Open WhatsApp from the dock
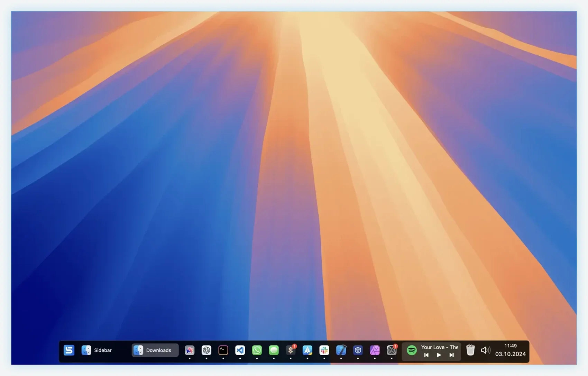Screen dimensions: 588x376 (x=257, y=350)
